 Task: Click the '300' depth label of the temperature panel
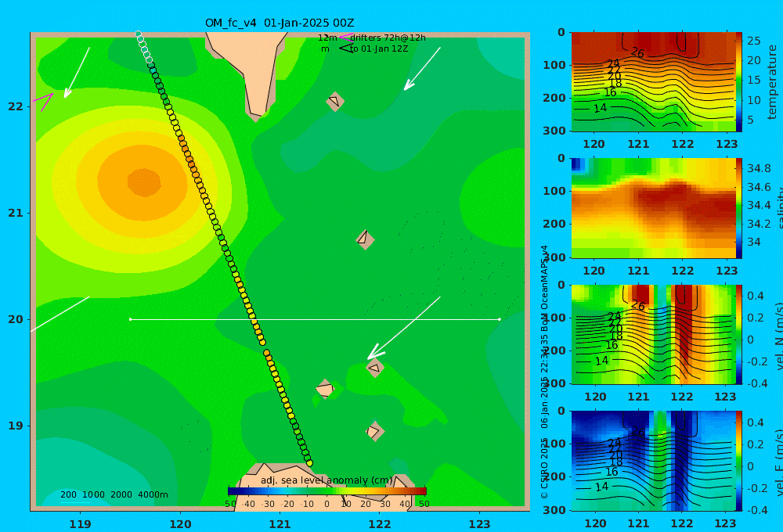pos(554,131)
